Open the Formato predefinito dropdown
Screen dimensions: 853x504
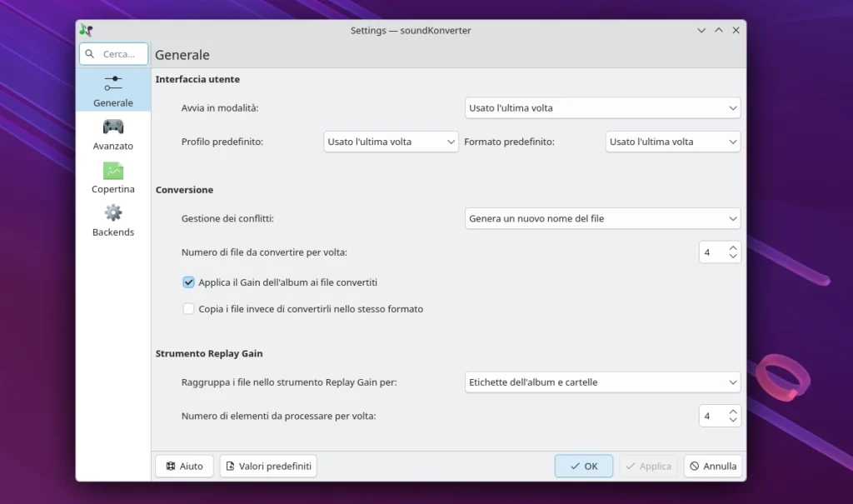tap(672, 142)
